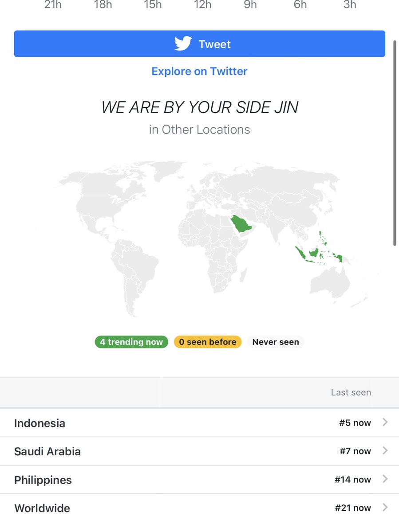Viewport: 399px width, 532px height.
Task: Click the 18h timeline label
Action: tap(103, 5)
